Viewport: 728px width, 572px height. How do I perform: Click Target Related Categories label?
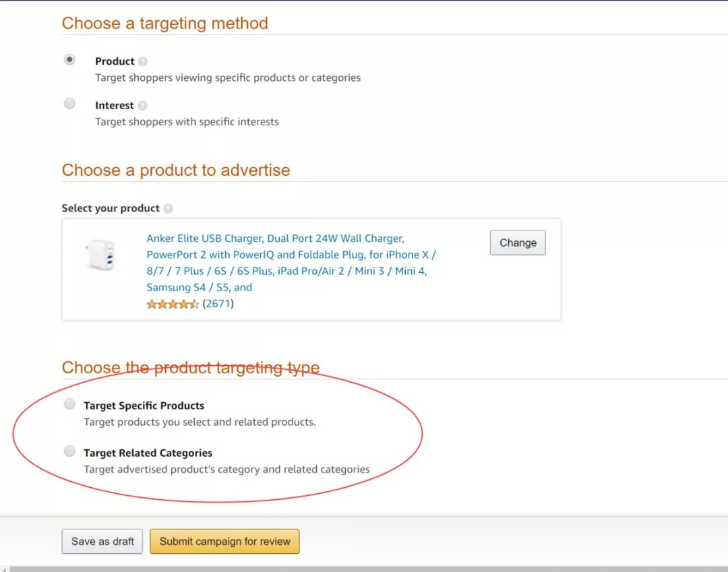click(148, 453)
